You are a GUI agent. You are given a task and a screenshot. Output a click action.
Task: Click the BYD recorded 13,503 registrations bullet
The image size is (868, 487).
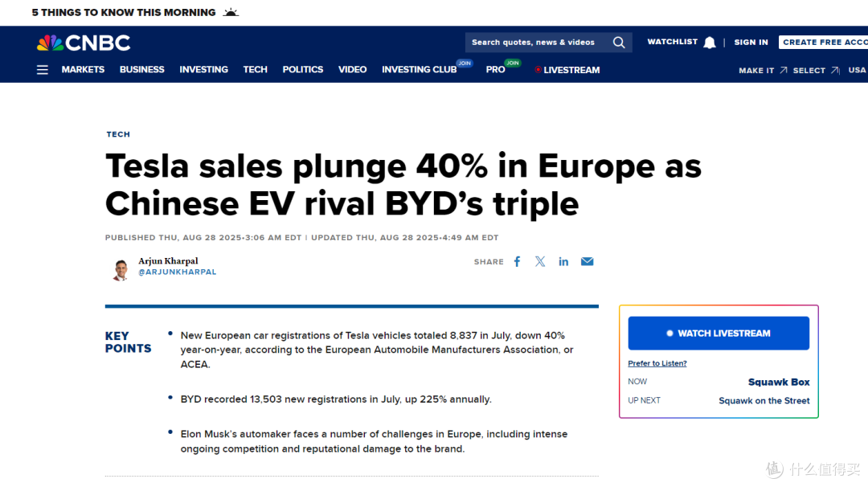pos(336,399)
